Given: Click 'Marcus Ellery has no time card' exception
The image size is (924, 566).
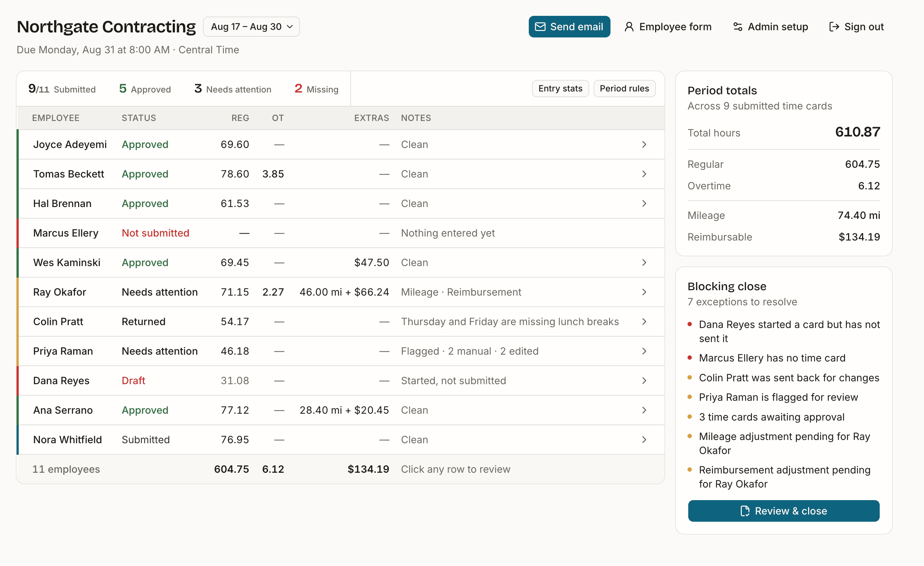Looking at the screenshot, I should tap(772, 358).
